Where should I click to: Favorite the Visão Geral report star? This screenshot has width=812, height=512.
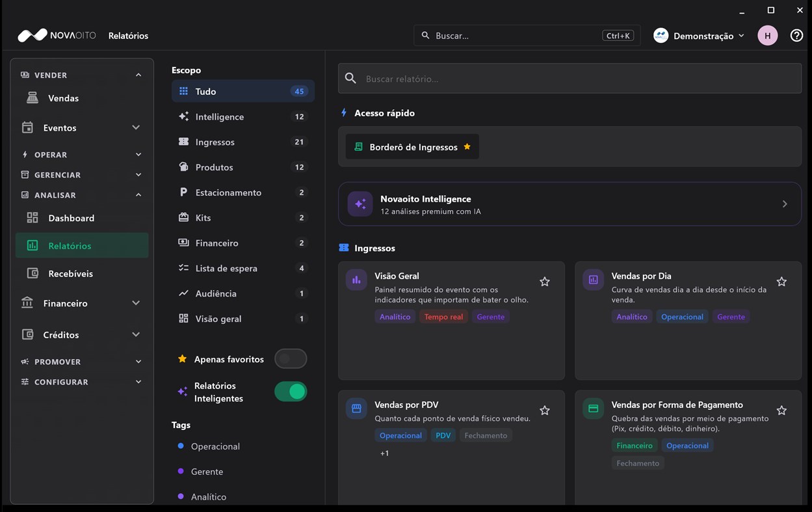pyautogui.click(x=545, y=282)
